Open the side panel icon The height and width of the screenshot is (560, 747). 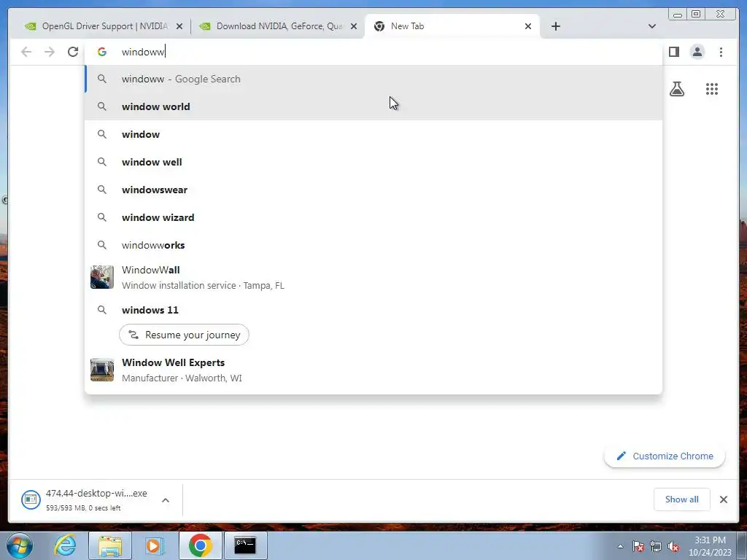tap(673, 52)
